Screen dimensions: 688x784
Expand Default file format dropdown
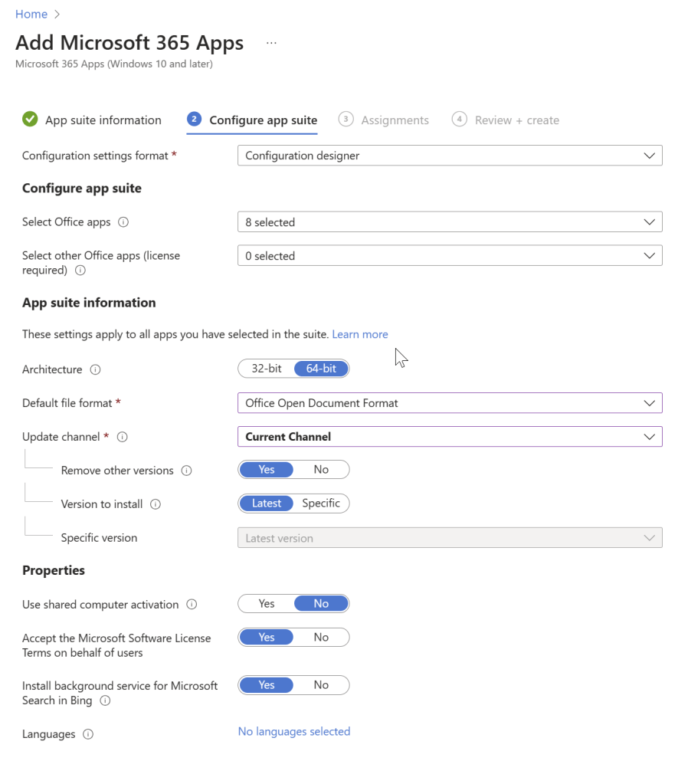(x=450, y=403)
